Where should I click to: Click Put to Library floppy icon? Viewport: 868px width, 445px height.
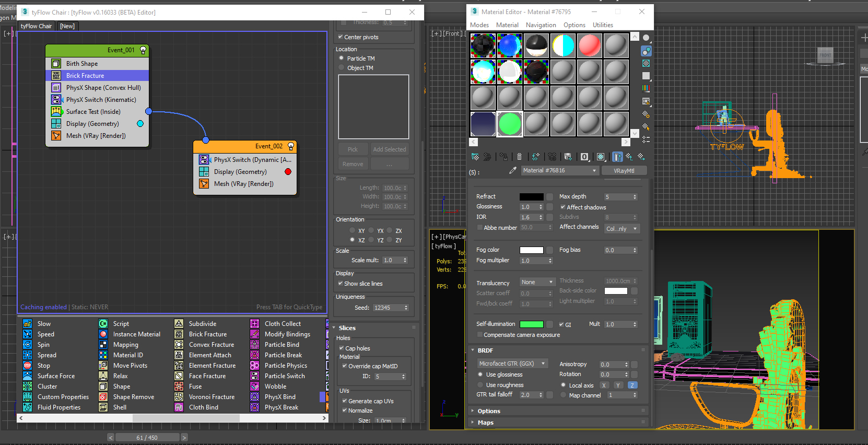(x=568, y=157)
